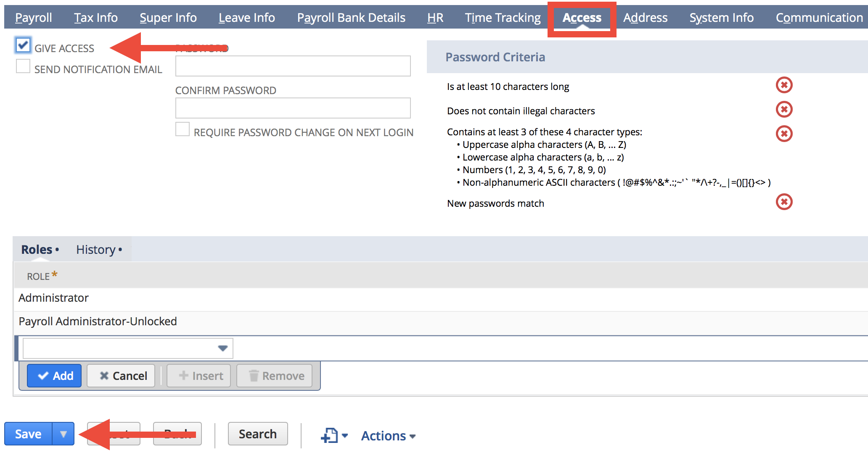The width and height of the screenshot is (868, 453).
Task: Open the role selection dropdown
Action: pos(222,348)
